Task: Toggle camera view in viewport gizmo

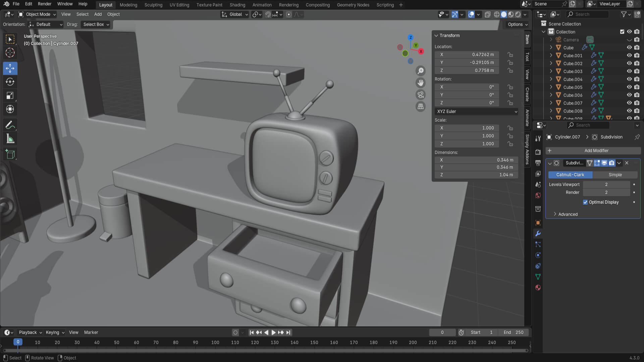Action: [x=420, y=95]
